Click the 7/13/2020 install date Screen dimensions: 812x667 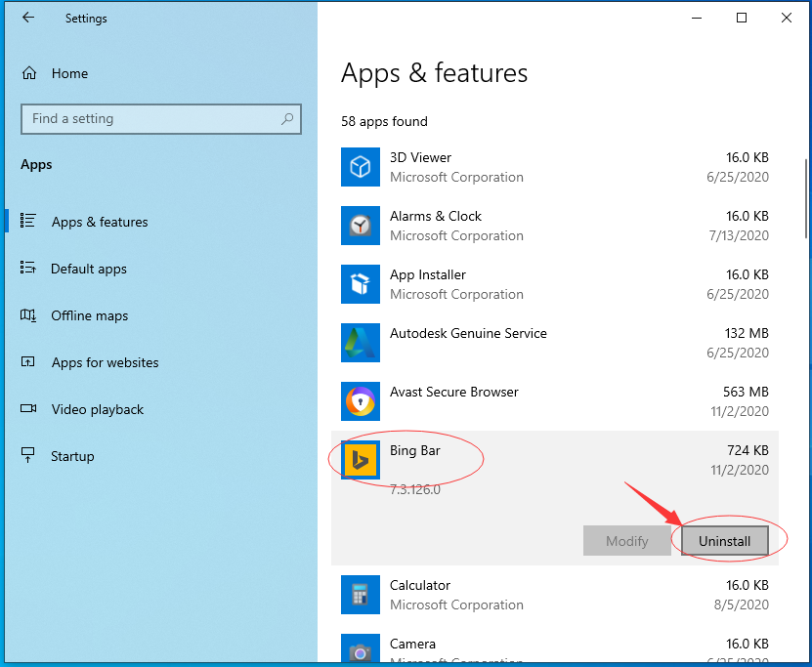click(x=739, y=235)
